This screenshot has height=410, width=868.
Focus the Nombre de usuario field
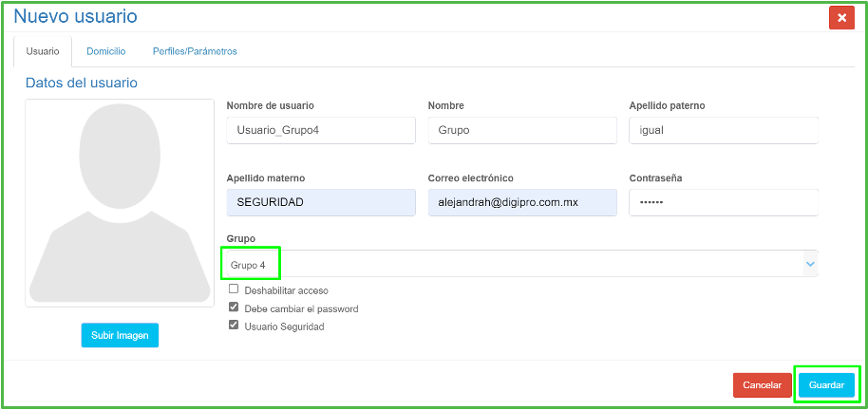click(321, 130)
